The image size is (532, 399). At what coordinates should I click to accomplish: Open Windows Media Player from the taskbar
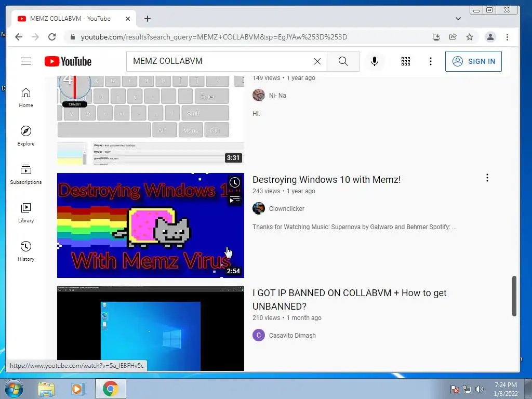[77, 389]
